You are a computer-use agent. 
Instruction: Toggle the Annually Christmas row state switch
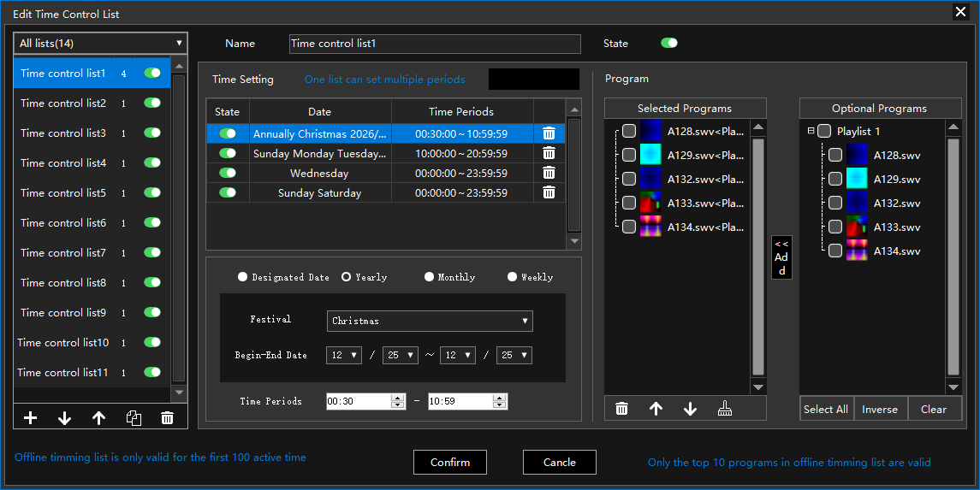tap(228, 133)
